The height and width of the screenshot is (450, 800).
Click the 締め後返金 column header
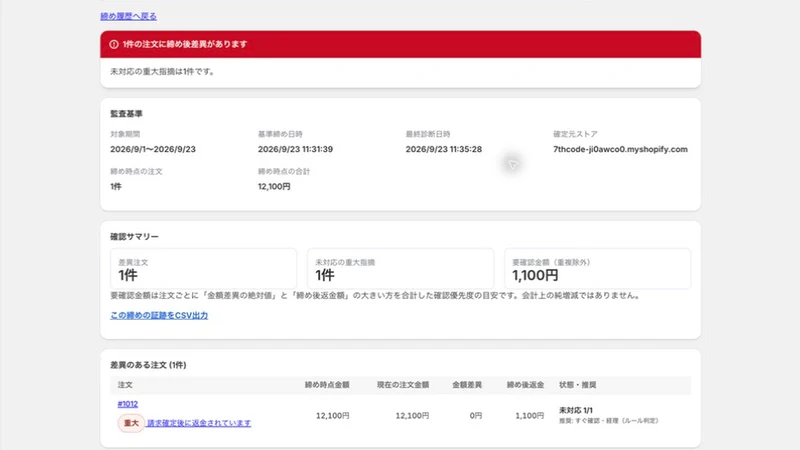click(525, 385)
